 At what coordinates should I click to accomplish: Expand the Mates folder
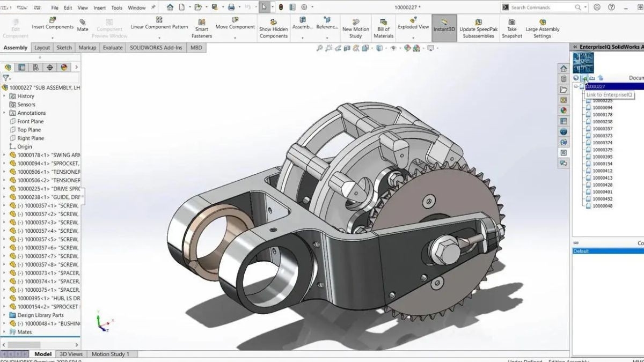(5, 332)
